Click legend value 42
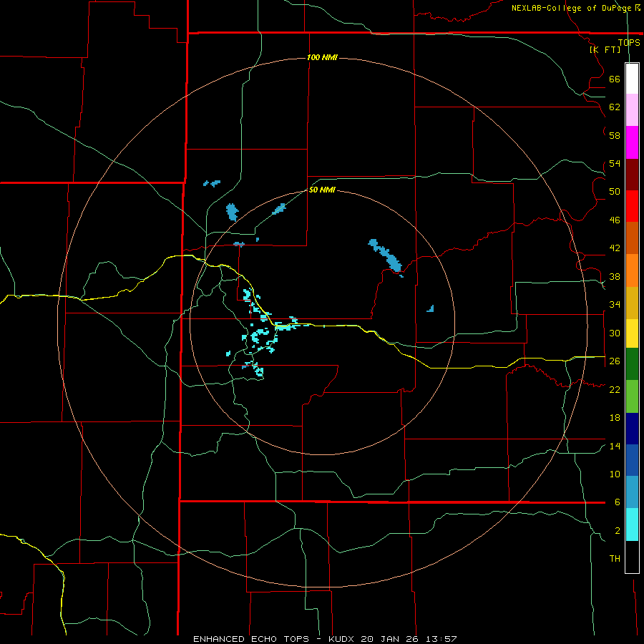The image size is (644, 644). click(x=615, y=248)
